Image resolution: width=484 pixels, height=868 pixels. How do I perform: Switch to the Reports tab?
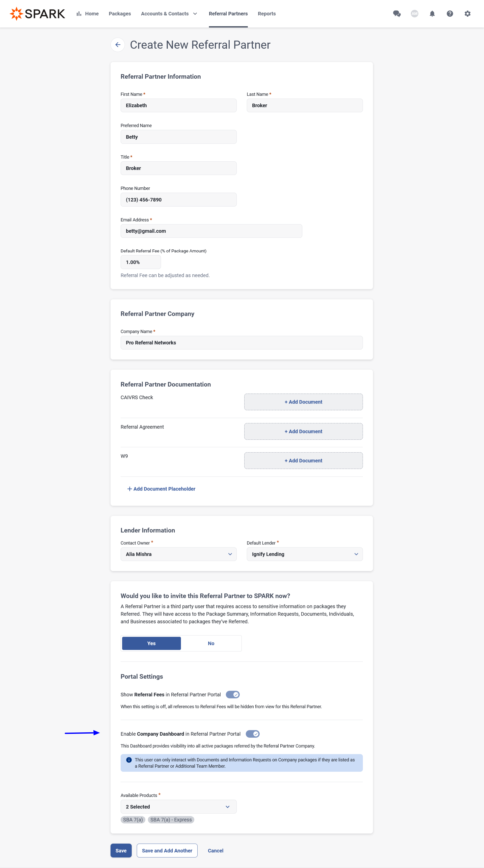[x=266, y=14]
